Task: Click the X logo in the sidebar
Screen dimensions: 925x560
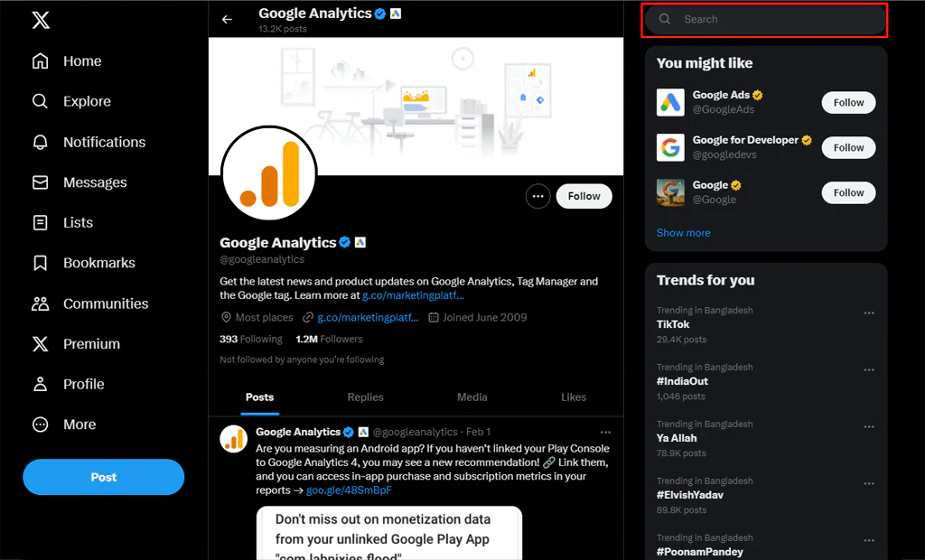Action: [x=41, y=20]
